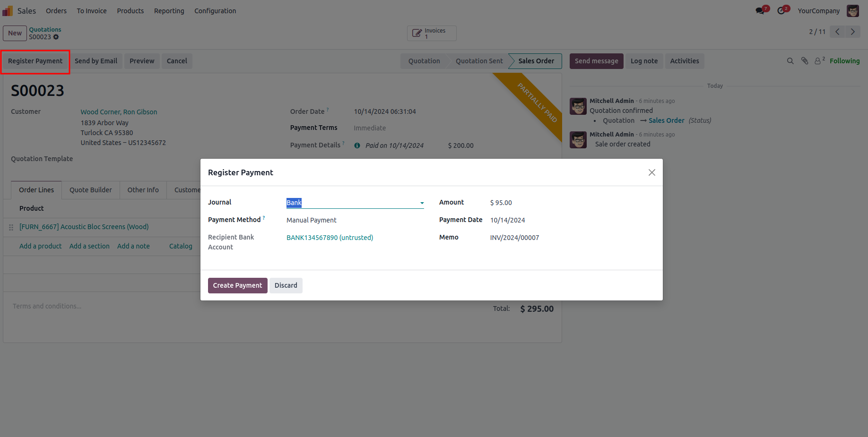Open the Reporting menu

point(169,11)
